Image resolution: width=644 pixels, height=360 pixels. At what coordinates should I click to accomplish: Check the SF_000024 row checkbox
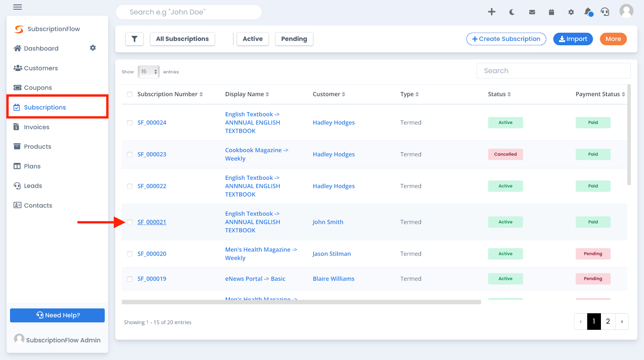point(130,123)
